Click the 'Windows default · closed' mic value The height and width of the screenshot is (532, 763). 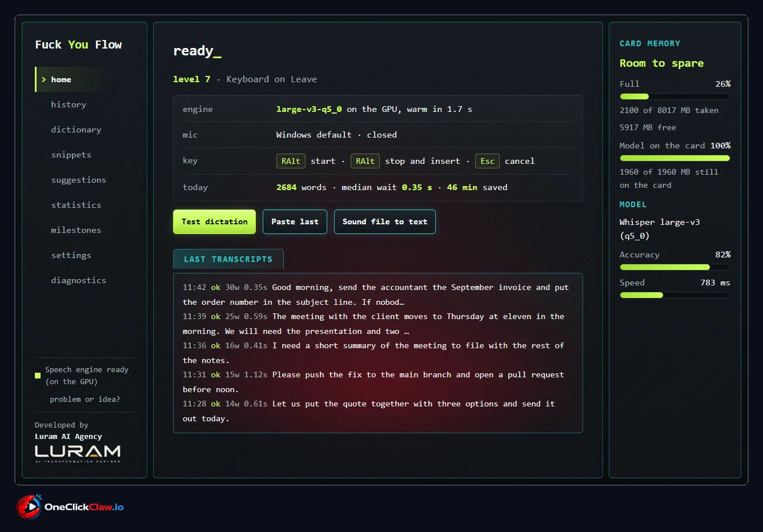coord(336,135)
